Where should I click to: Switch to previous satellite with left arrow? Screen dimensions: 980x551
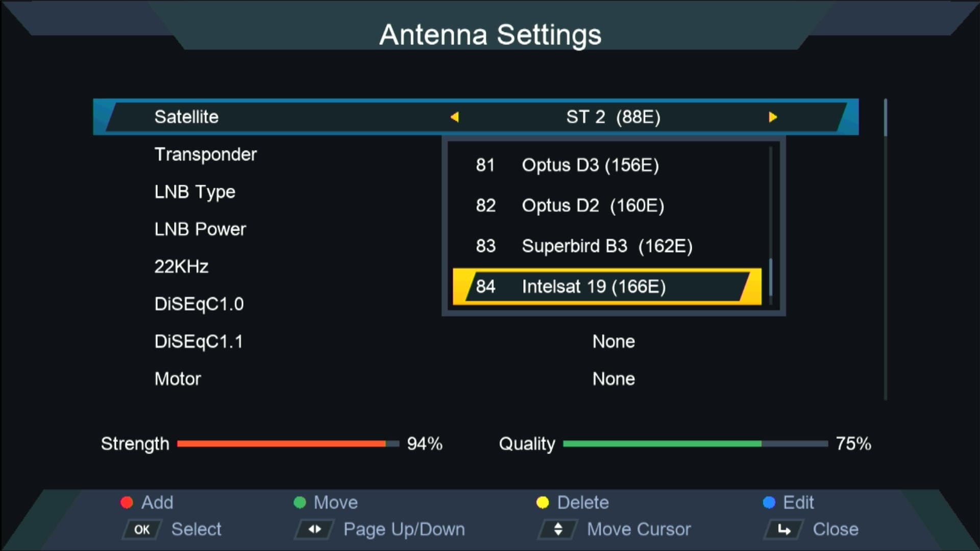tap(455, 117)
